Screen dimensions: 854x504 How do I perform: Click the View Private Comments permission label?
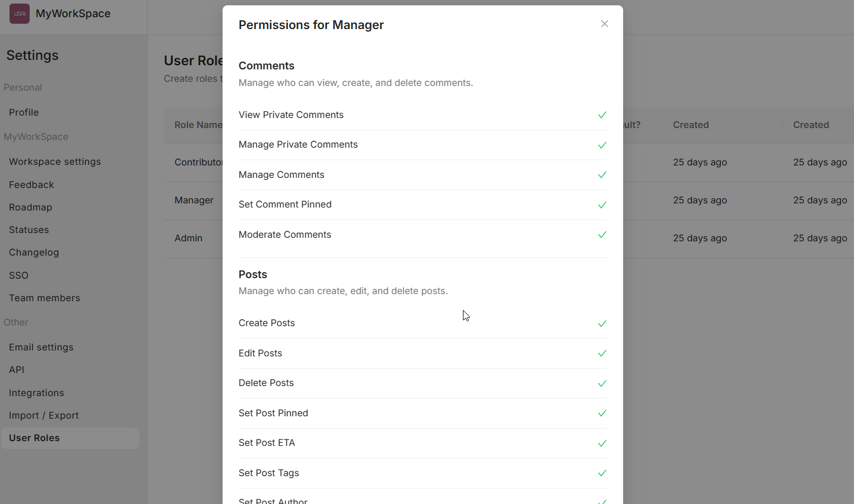tap(291, 114)
